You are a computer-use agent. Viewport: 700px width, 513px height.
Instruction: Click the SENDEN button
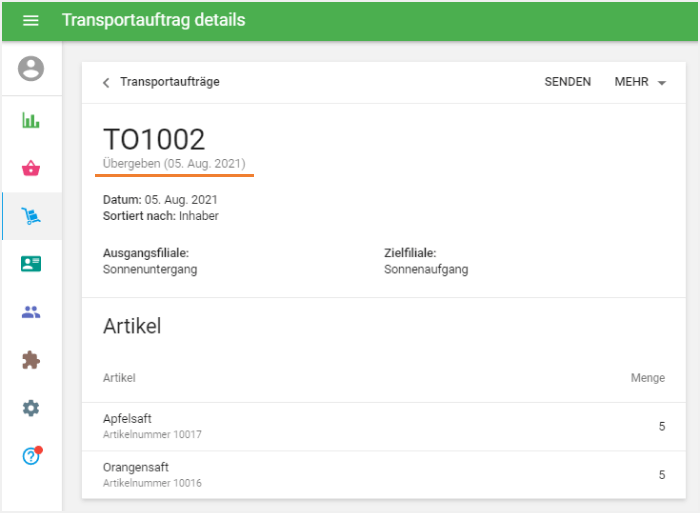click(567, 82)
